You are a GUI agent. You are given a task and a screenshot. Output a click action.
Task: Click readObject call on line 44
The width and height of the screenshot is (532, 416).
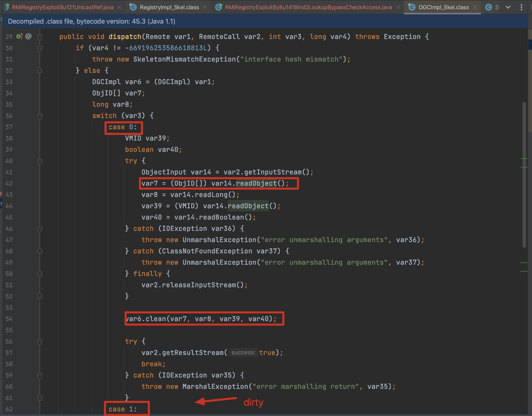coord(248,206)
